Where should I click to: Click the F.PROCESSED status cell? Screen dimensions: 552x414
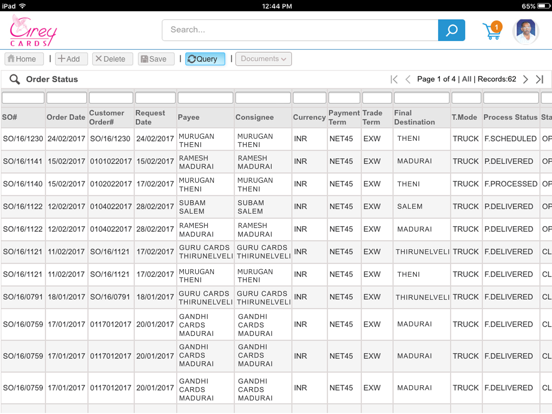[511, 184]
